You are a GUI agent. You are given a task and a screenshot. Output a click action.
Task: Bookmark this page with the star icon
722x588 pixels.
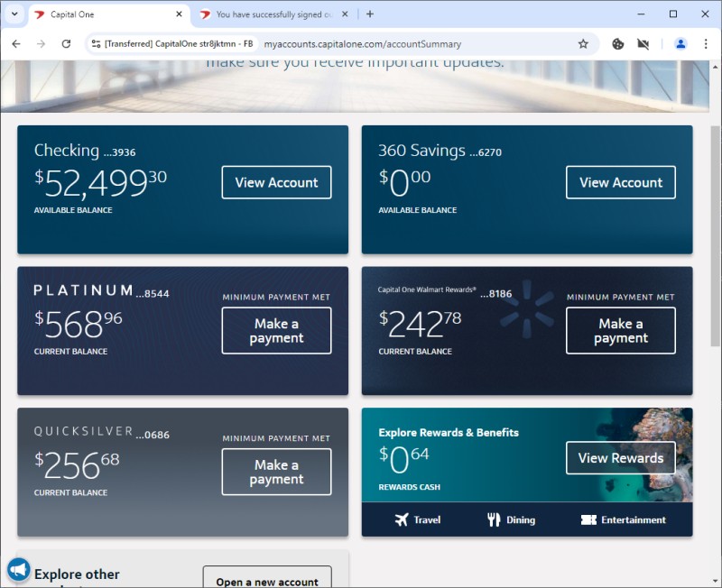(x=583, y=43)
